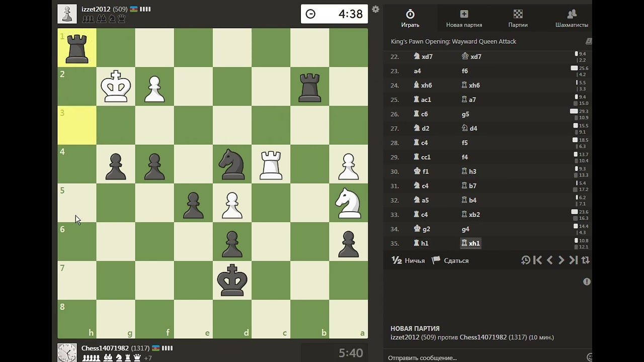Select the white pawn on a4
644x362 pixels.
point(348,163)
